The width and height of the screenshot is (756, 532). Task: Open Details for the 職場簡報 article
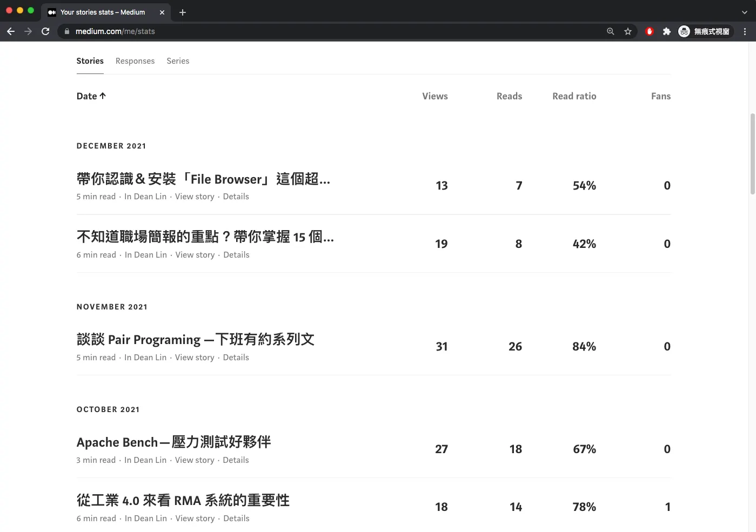(x=237, y=255)
